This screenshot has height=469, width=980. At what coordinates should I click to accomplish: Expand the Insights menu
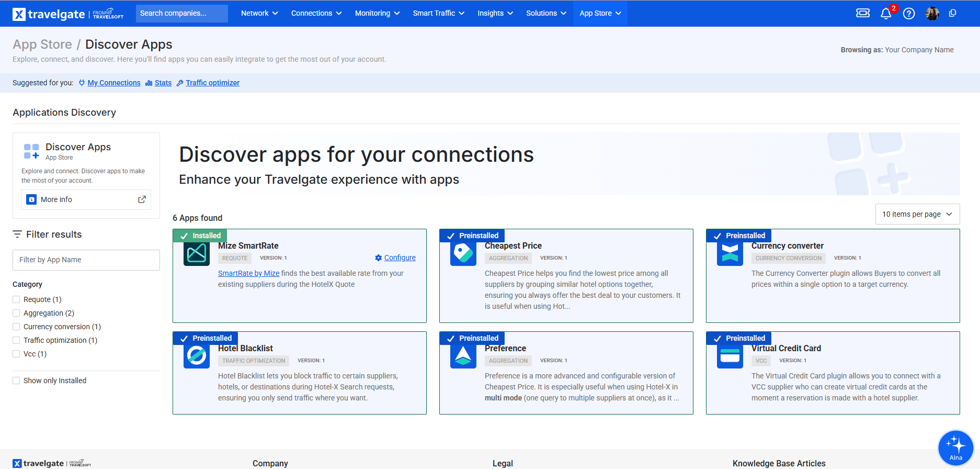[495, 13]
